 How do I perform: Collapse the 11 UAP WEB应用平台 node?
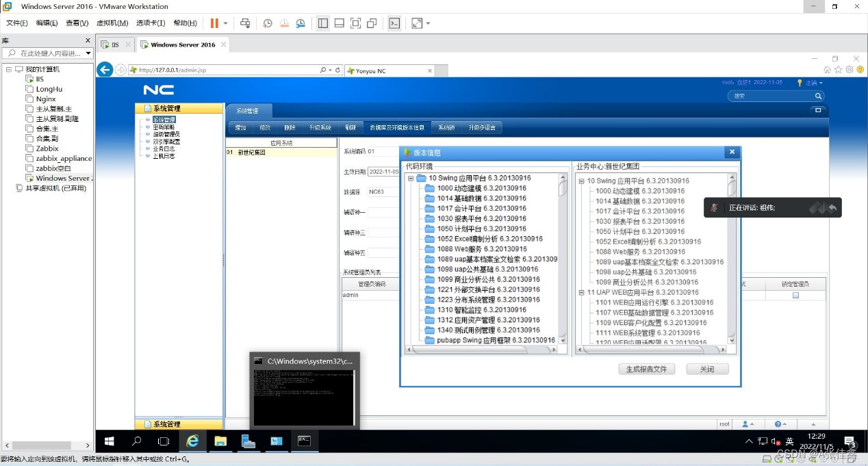(581, 292)
